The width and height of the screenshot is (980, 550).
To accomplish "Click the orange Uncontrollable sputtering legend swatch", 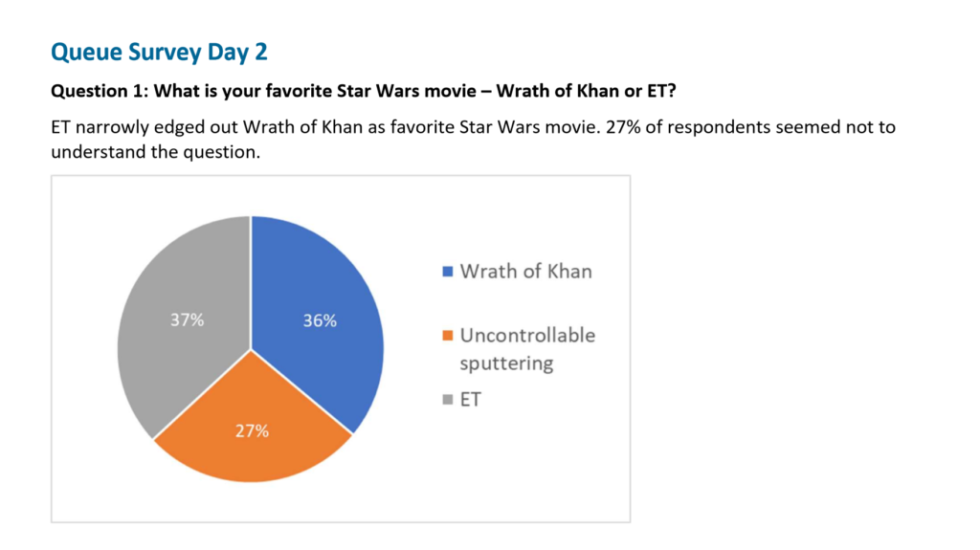I will (x=448, y=336).
